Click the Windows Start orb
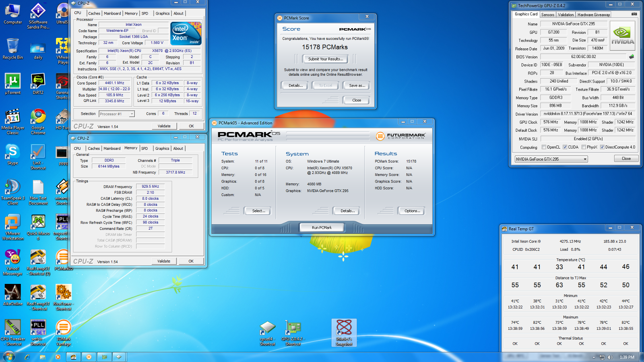Viewport: 644px width, 362px height. pyautogui.click(x=8, y=357)
